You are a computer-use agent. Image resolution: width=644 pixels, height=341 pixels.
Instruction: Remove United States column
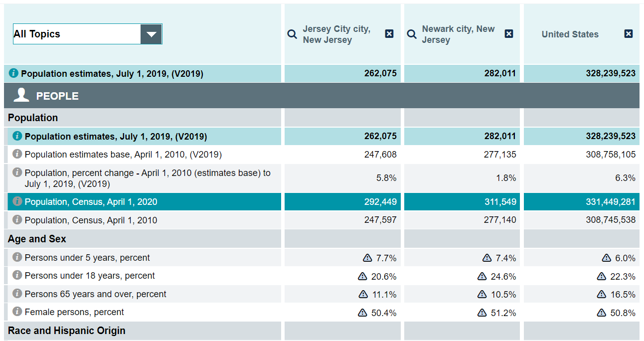click(629, 33)
